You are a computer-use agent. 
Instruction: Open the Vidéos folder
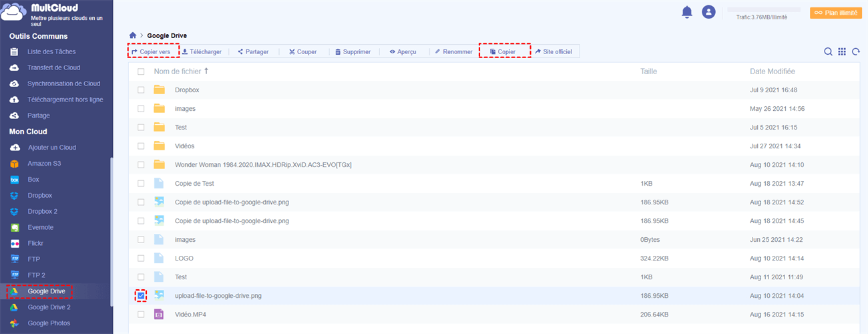[184, 146]
